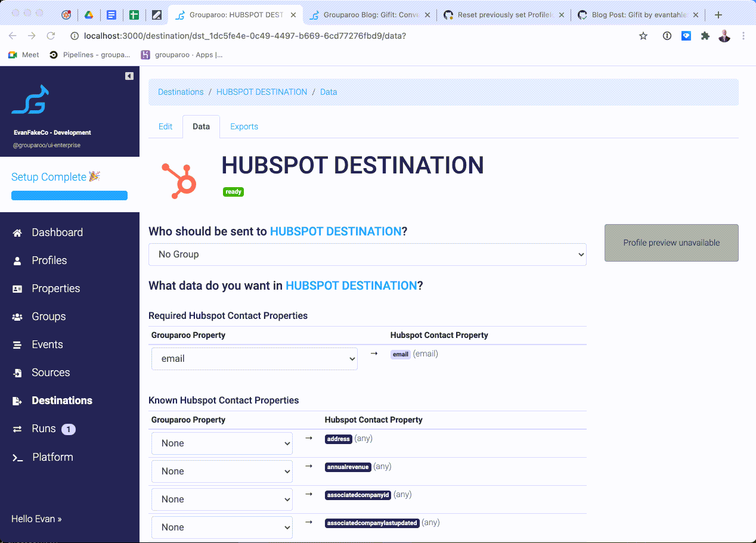Click the Runs arrows icon

pyautogui.click(x=17, y=429)
